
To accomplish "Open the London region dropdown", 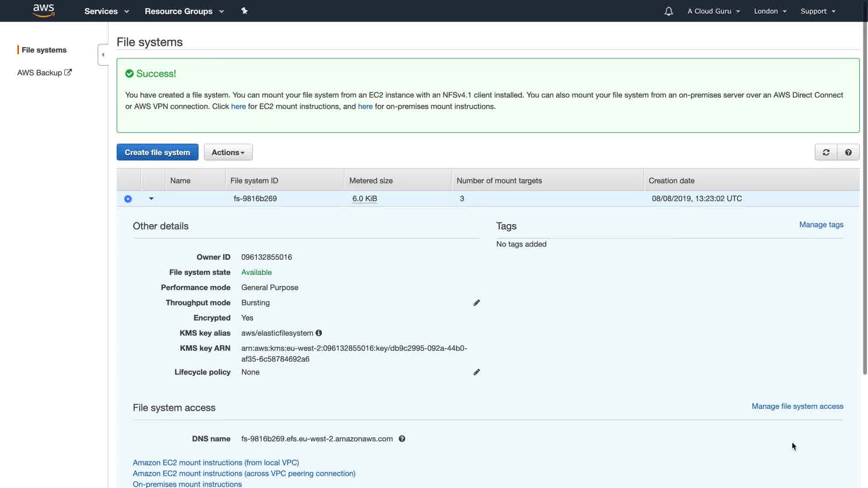I will tap(770, 11).
